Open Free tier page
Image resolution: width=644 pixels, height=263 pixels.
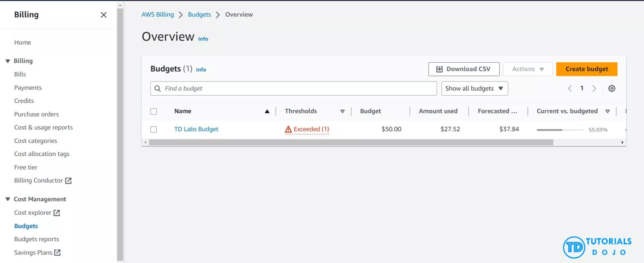25,167
